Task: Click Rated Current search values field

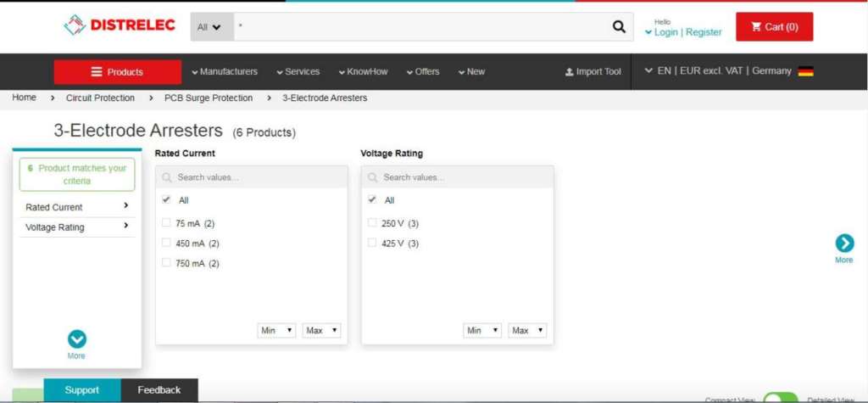Action: coord(252,177)
